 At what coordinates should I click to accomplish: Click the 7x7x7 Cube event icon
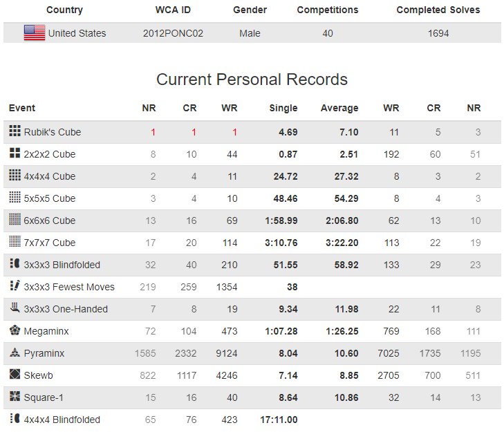coord(15,242)
